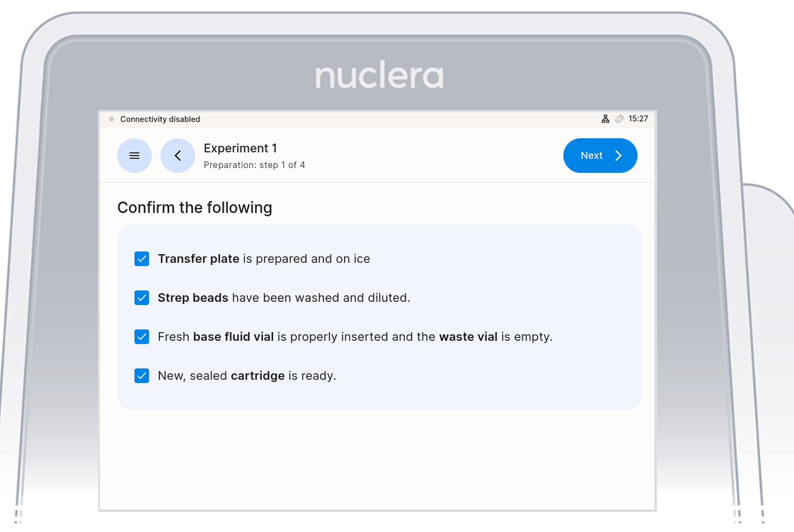794x532 pixels.
Task: Click the nuclera logo
Action: click(x=379, y=76)
